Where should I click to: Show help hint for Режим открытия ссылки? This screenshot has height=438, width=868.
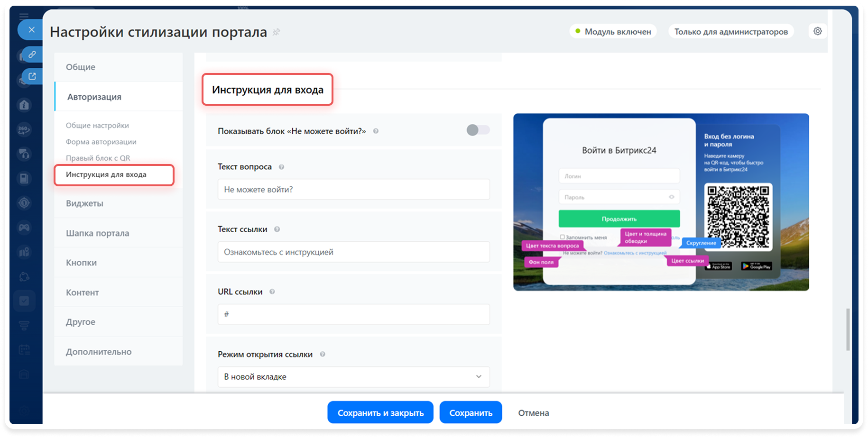pyautogui.click(x=323, y=355)
